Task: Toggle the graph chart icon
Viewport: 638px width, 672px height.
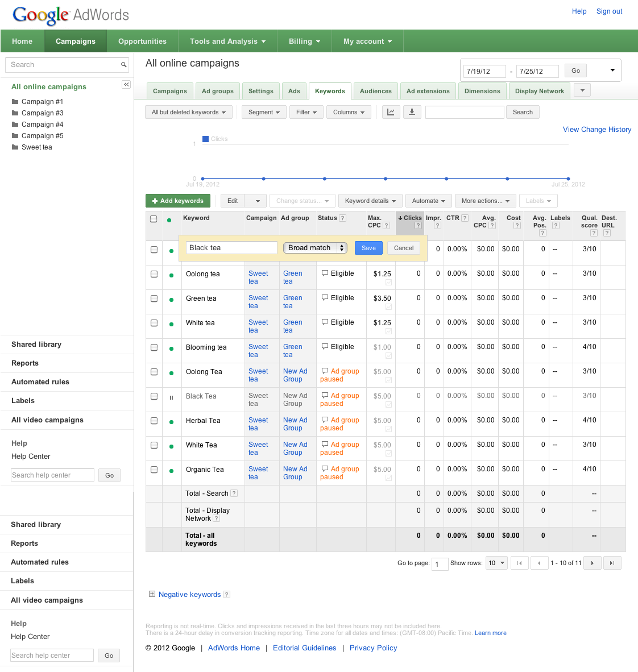Action: (x=391, y=112)
